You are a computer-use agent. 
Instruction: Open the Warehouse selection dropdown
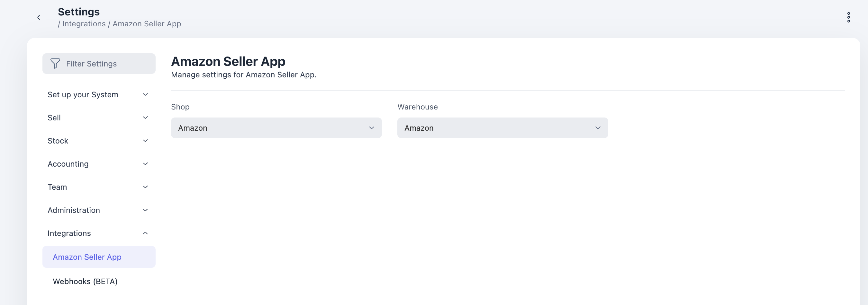pos(502,127)
